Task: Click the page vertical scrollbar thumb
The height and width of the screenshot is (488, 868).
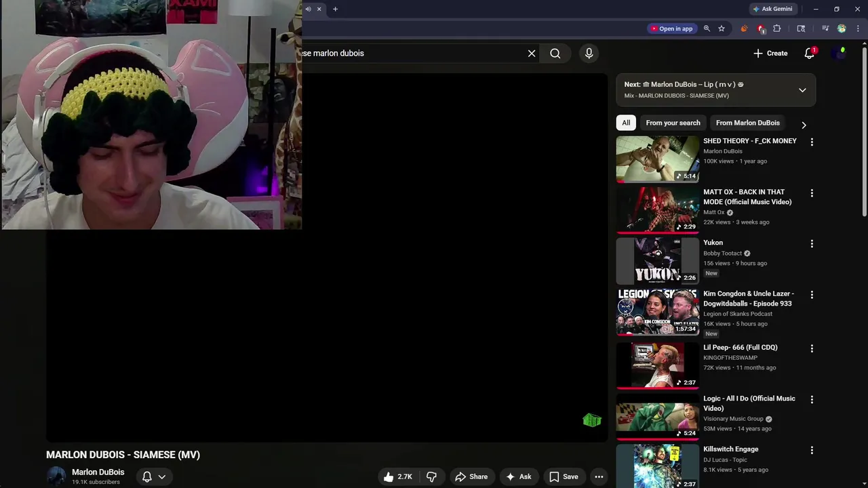Action: [x=864, y=131]
